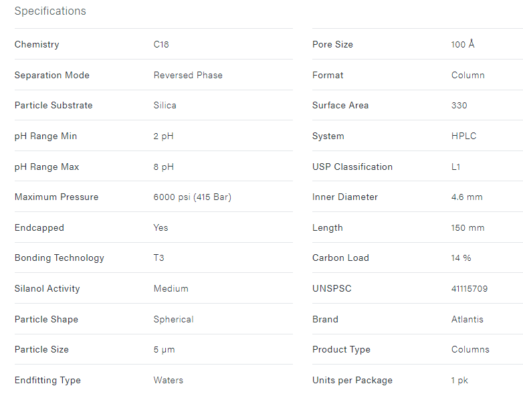Image resolution: width=523 pixels, height=400 pixels.
Task: Select the Inner Diameter 4.6 mm value
Action: tap(467, 197)
